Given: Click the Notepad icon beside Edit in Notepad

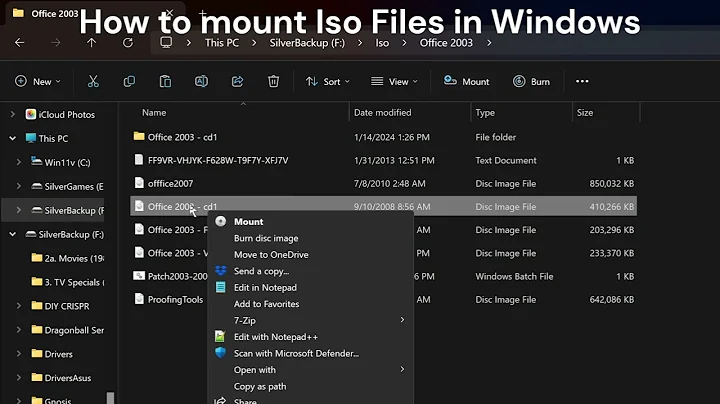Looking at the screenshot, I should click(221, 287).
